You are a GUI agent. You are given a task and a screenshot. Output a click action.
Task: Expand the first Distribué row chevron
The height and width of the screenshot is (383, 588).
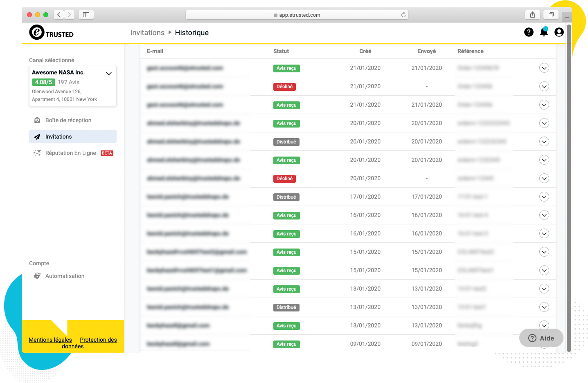coord(544,142)
